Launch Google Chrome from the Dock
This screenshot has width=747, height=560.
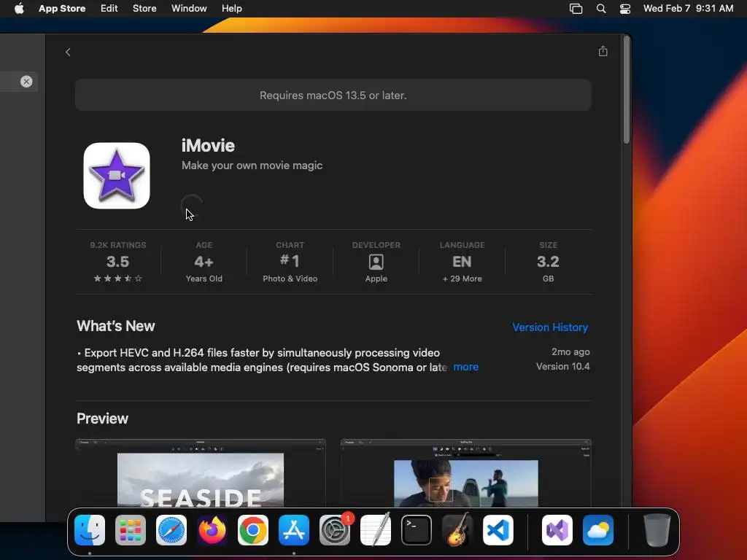[x=253, y=530]
